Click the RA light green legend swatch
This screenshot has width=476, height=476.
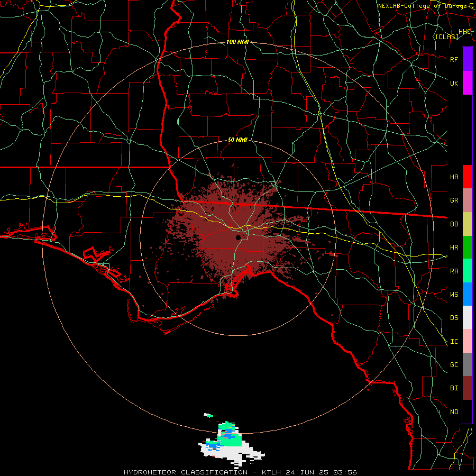467,271
